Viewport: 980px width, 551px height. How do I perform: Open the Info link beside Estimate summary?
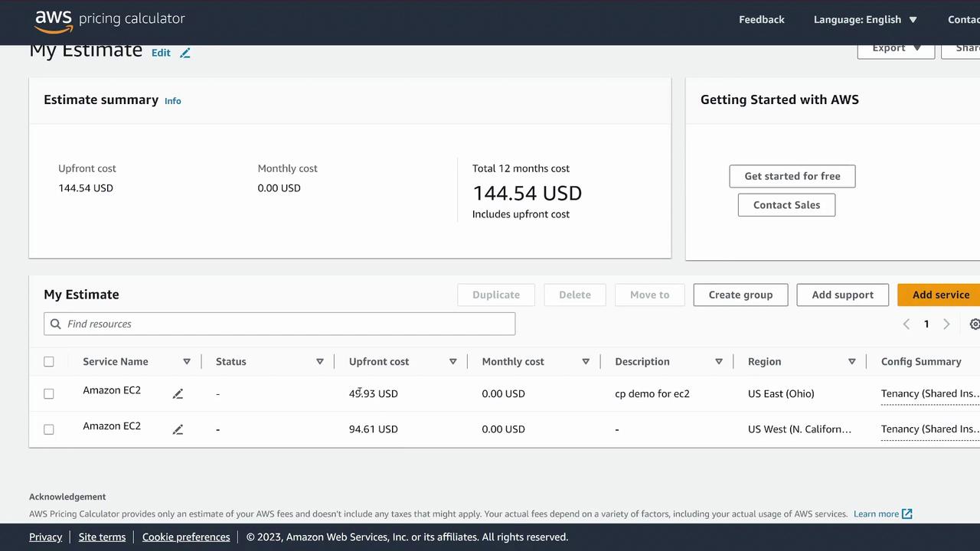tap(173, 101)
